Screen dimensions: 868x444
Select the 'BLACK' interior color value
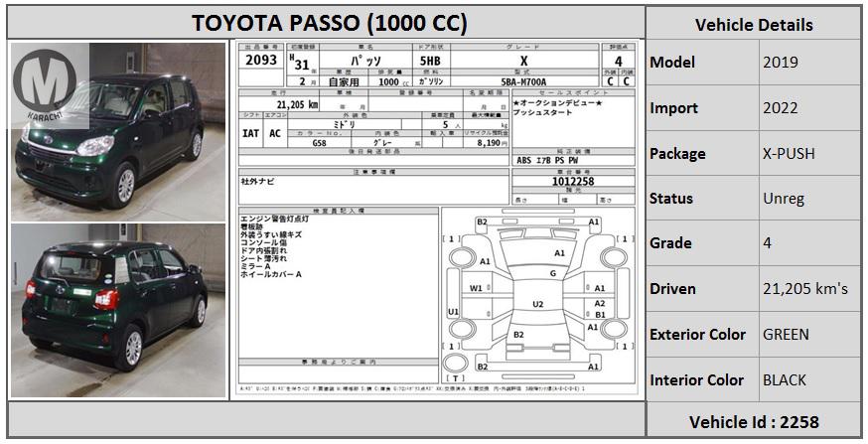pyautogui.click(x=785, y=380)
